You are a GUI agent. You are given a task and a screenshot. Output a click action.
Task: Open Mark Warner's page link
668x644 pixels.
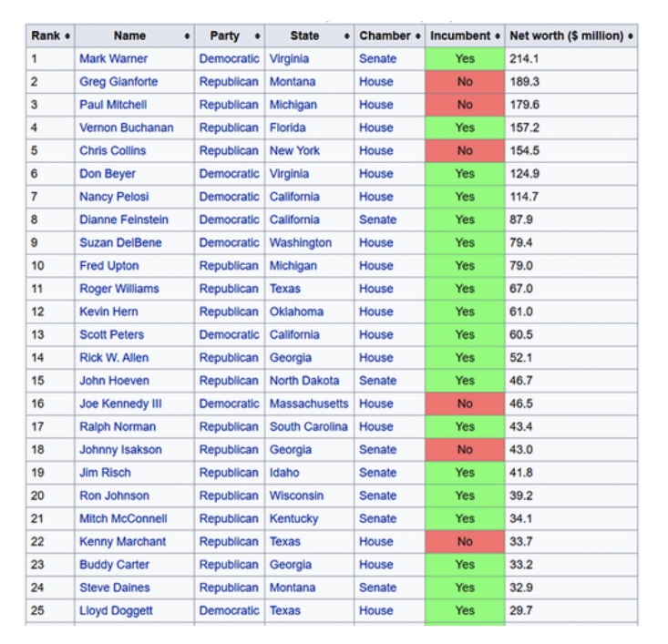click(x=113, y=58)
